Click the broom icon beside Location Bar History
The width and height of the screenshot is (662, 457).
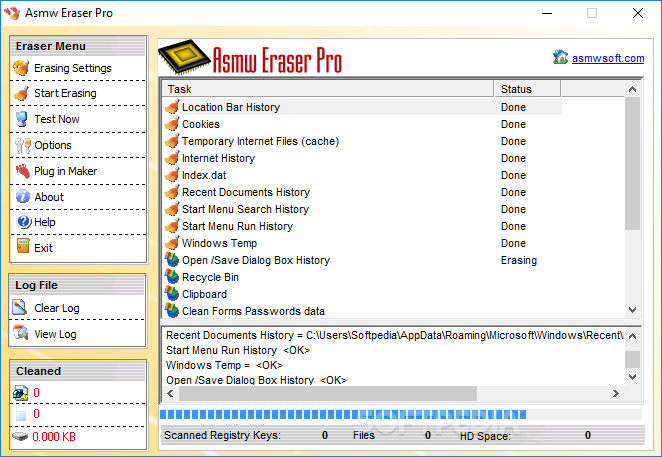point(172,107)
